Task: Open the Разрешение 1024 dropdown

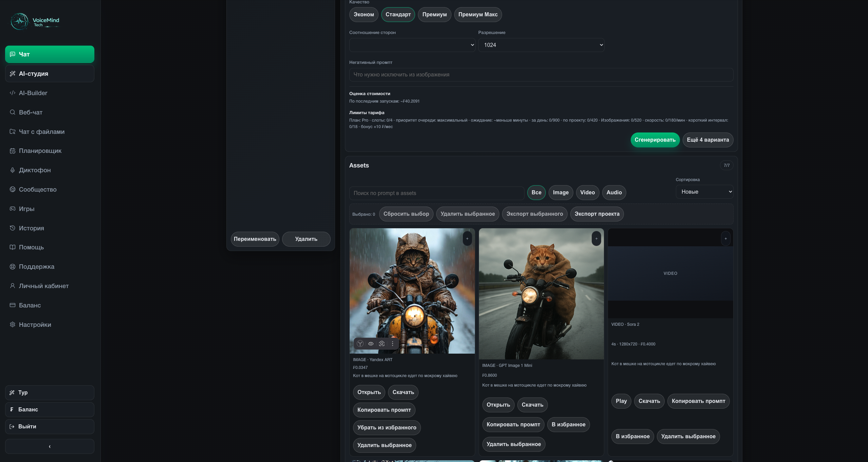Action: [x=541, y=45]
